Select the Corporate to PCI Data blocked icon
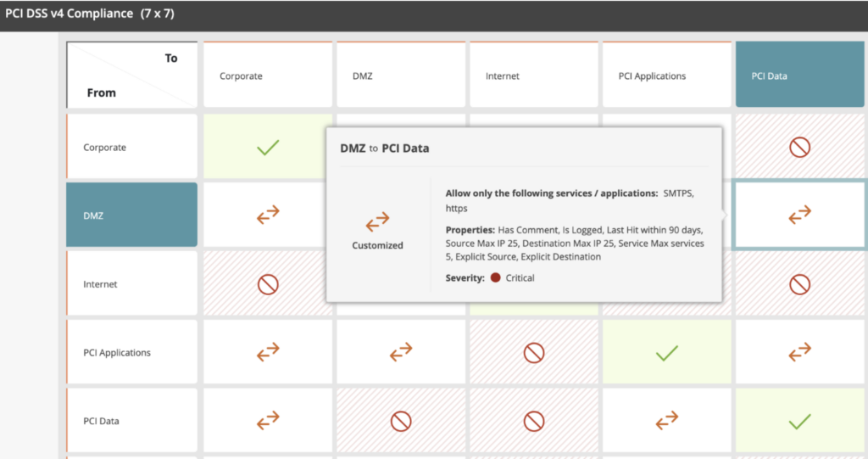The height and width of the screenshot is (459, 868). [799, 148]
